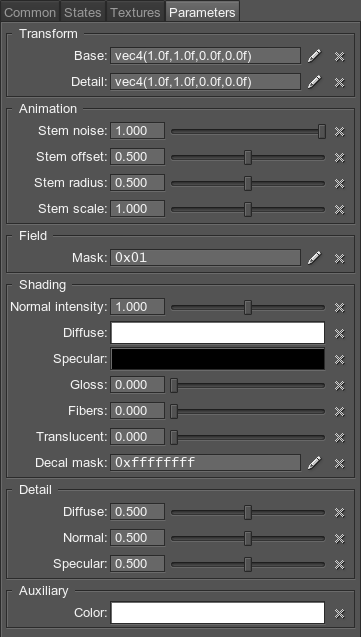This screenshot has height=637, width=361.
Task: Reset Auxiliary Color with X icon
Action: 339,613
